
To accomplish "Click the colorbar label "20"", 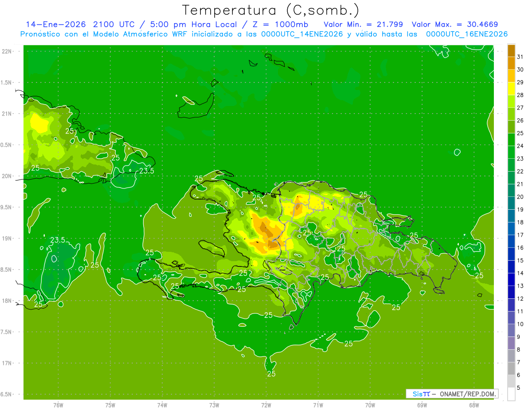I will coord(520,197).
